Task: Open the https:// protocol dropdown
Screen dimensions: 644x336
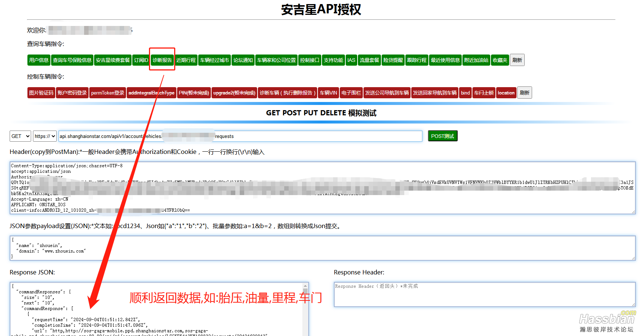Action: [x=45, y=136]
